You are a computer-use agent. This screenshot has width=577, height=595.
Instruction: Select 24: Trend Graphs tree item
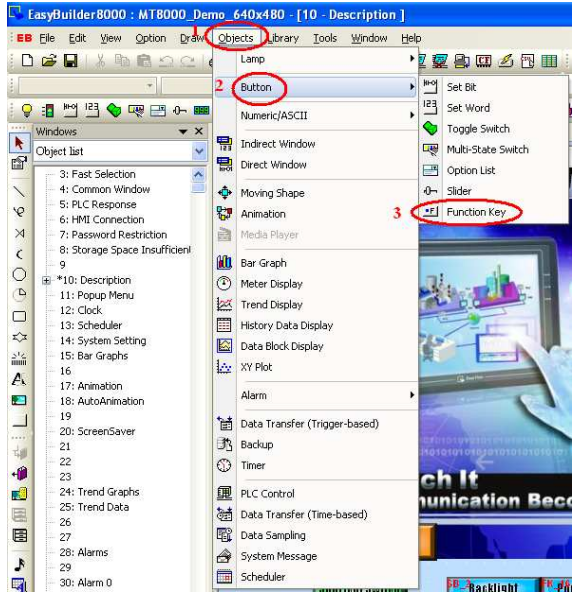99,492
